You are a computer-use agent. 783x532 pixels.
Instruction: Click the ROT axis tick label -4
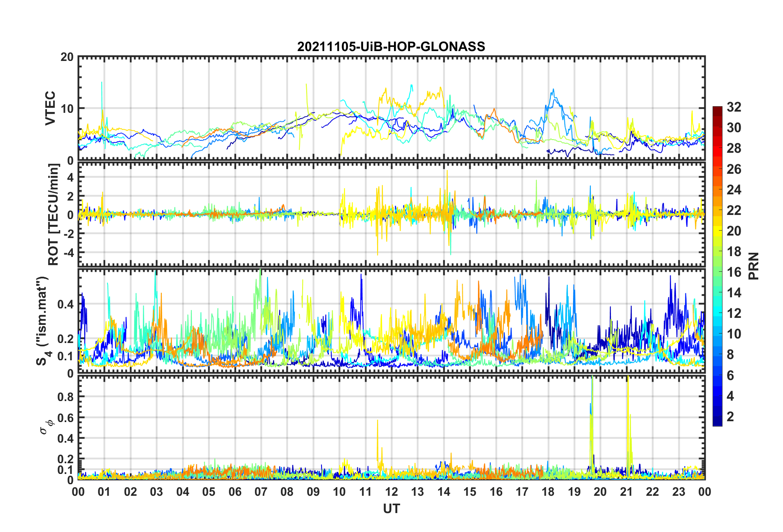point(68,252)
